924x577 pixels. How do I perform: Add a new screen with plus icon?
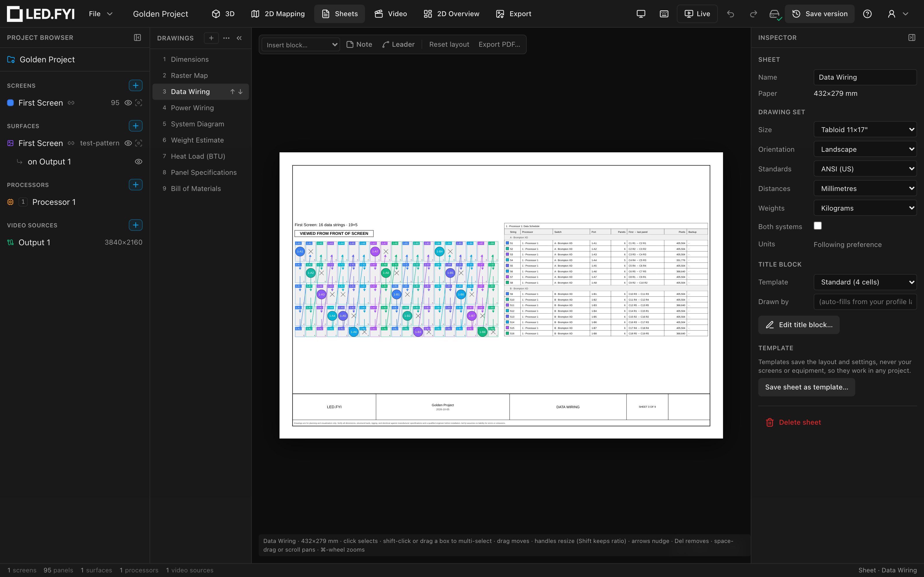point(135,85)
